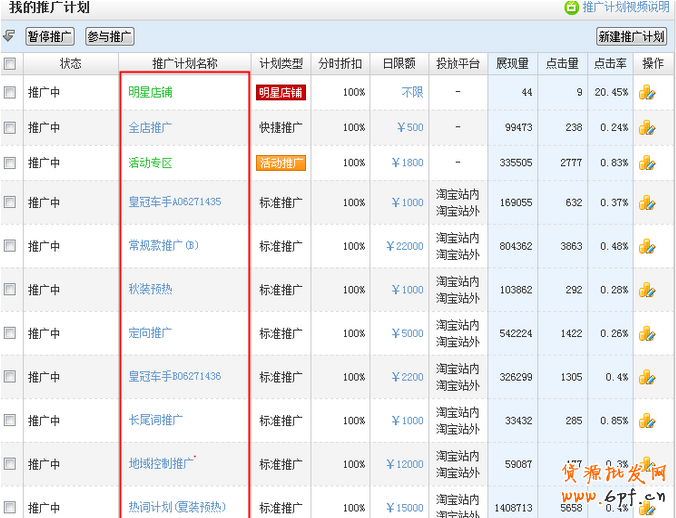This screenshot has width=676, height=518.
Task: Open the 皇冠车手A06271435 plan link
Action: coord(175,202)
